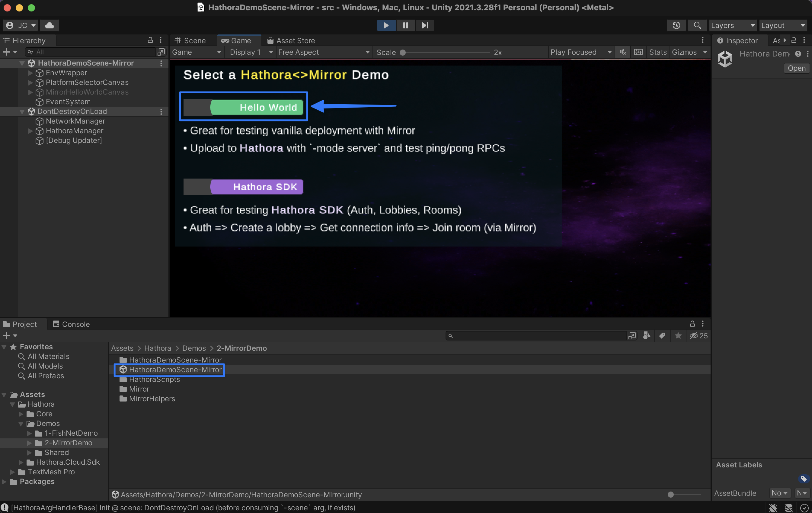Open the DontDestroyOnLoad scene options menu
This screenshot has height=513, width=812.
[x=161, y=112]
